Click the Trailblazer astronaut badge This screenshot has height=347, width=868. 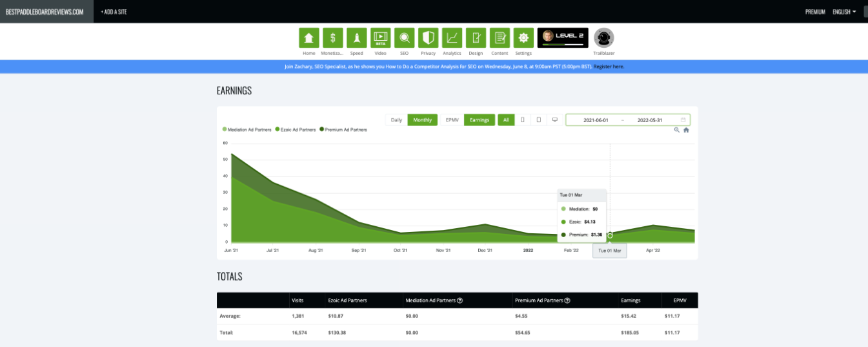click(604, 37)
